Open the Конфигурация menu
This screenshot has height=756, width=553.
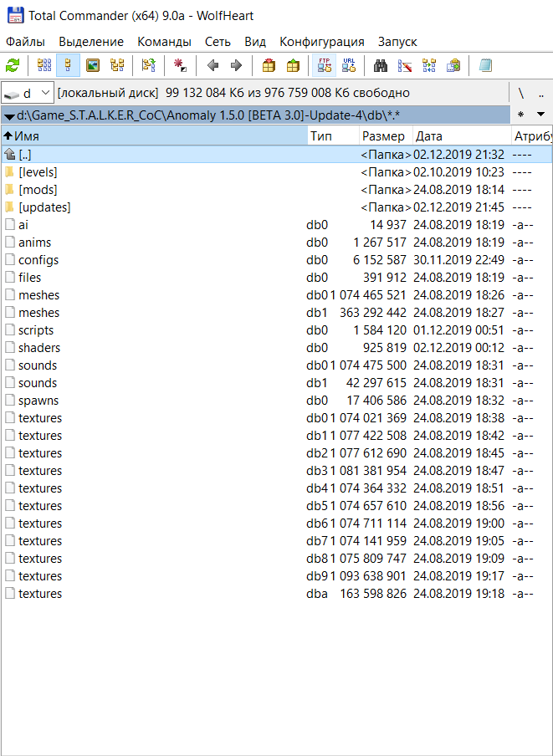322,42
